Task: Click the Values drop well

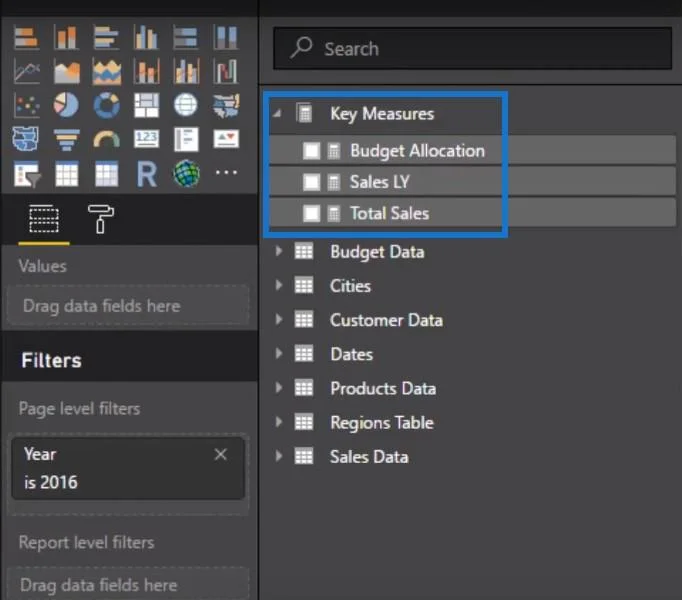Action: point(128,306)
